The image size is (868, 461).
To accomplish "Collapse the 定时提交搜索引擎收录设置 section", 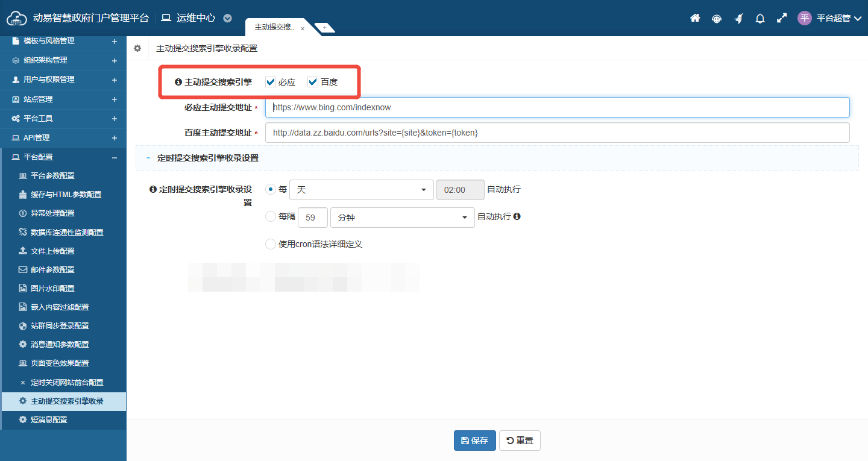I will [x=148, y=158].
